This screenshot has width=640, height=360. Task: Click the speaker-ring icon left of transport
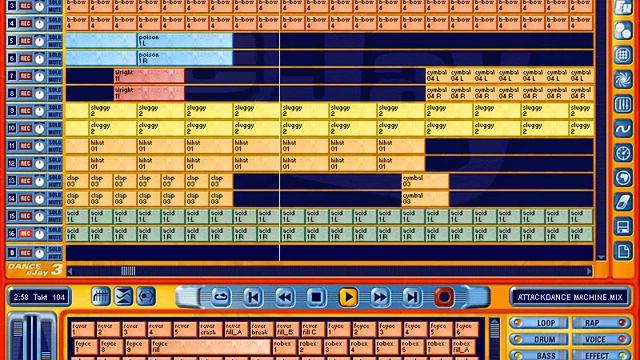[x=146, y=297]
